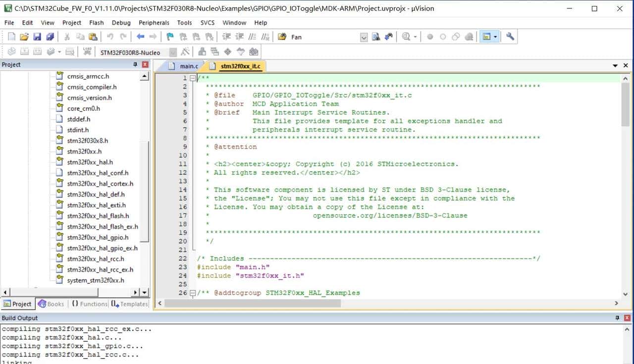Switch to the main.c tab

click(188, 66)
